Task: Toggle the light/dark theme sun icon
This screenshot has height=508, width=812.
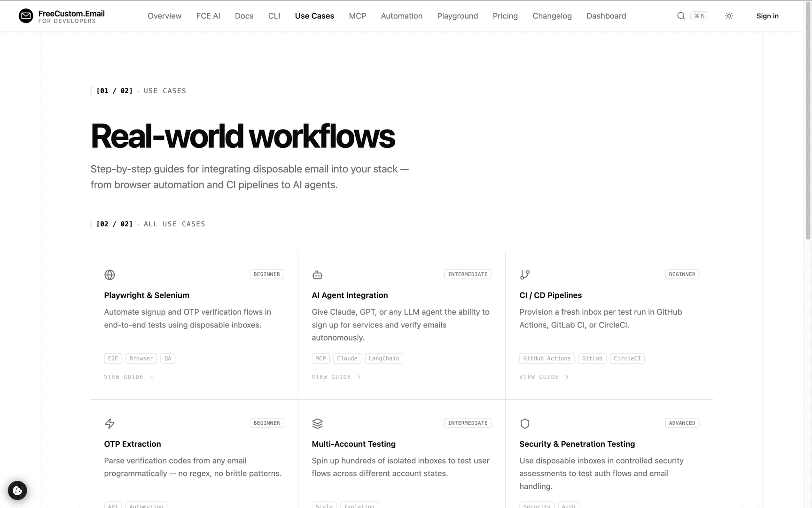Action: (x=729, y=16)
